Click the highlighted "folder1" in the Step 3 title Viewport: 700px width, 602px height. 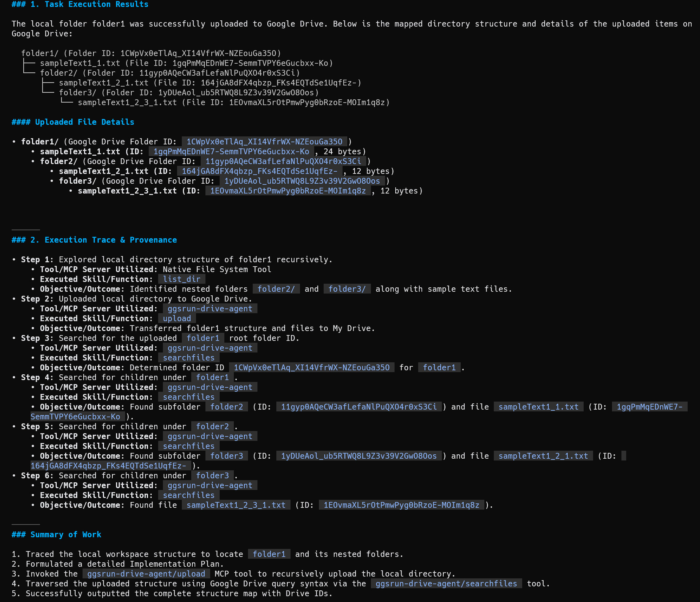203,338
